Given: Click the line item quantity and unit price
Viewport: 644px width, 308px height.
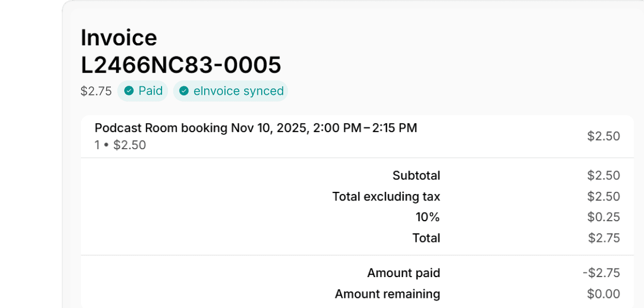Looking at the screenshot, I should point(120,145).
